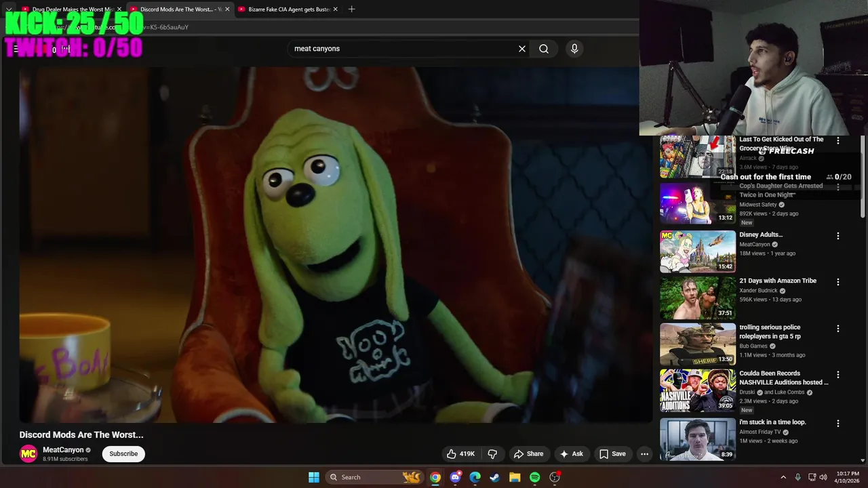Open Windows Start menu
Image resolution: width=868 pixels, height=488 pixels.
coord(314,477)
